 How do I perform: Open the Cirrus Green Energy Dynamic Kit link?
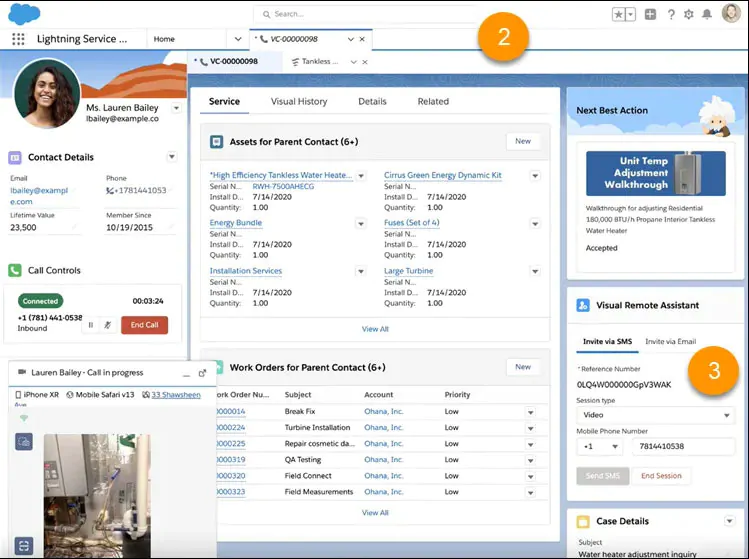pos(442,175)
